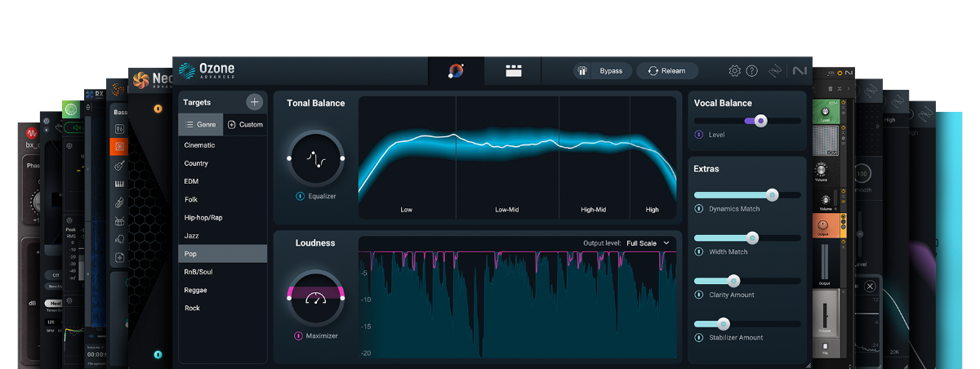Select the Custom targets tab

pos(245,125)
